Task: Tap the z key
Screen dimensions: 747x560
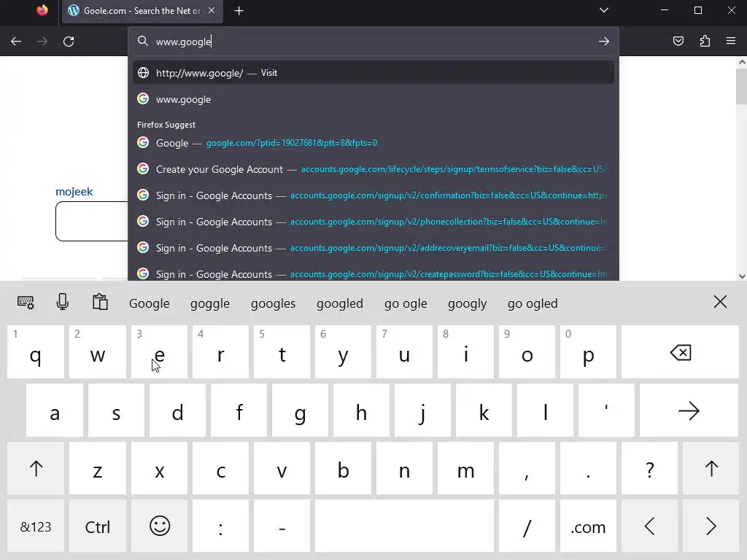Action: [x=98, y=469]
